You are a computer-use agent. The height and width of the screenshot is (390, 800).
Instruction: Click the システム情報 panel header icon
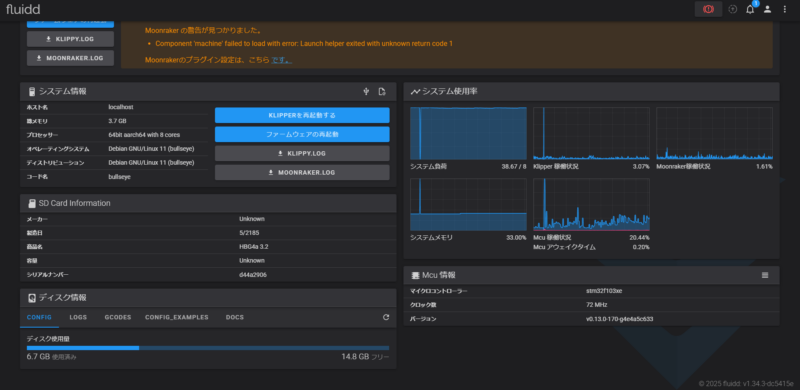pos(32,91)
